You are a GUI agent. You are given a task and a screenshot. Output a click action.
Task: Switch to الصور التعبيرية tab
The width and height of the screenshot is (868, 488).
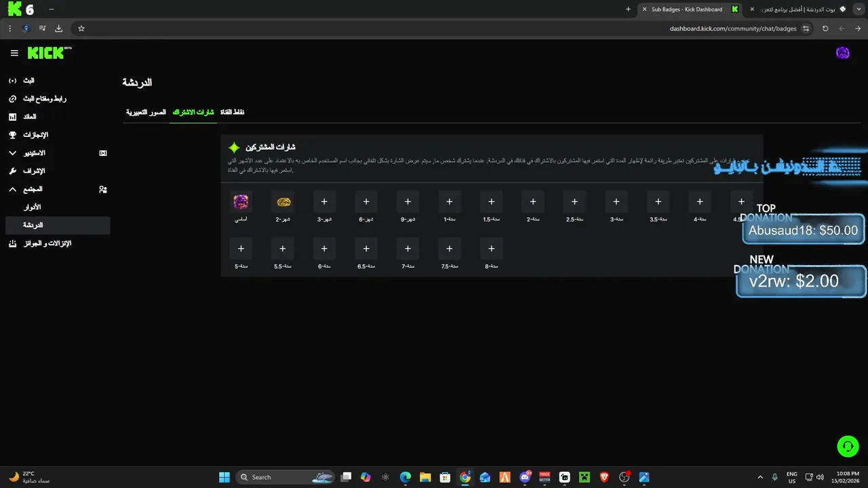[146, 112]
